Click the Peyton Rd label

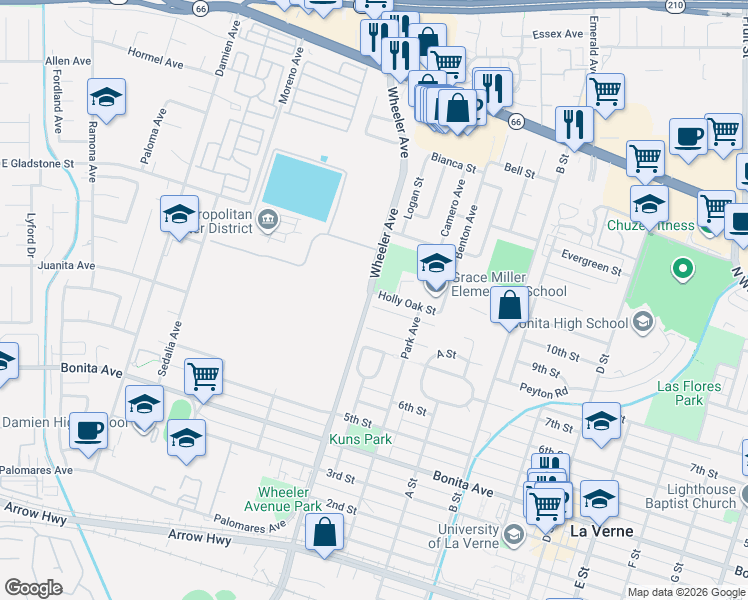click(x=544, y=391)
